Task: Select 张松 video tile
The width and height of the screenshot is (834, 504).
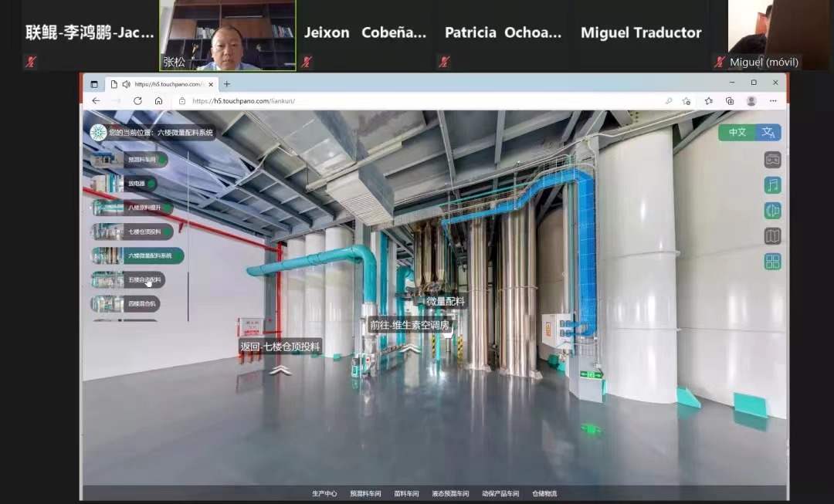Action: tap(228, 35)
